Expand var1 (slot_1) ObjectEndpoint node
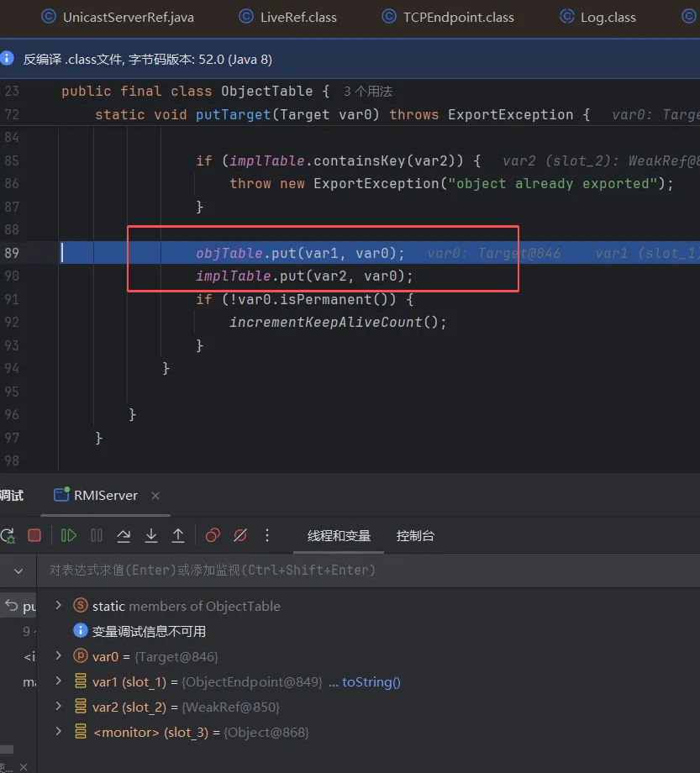The width and height of the screenshot is (700, 773). tap(58, 681)
